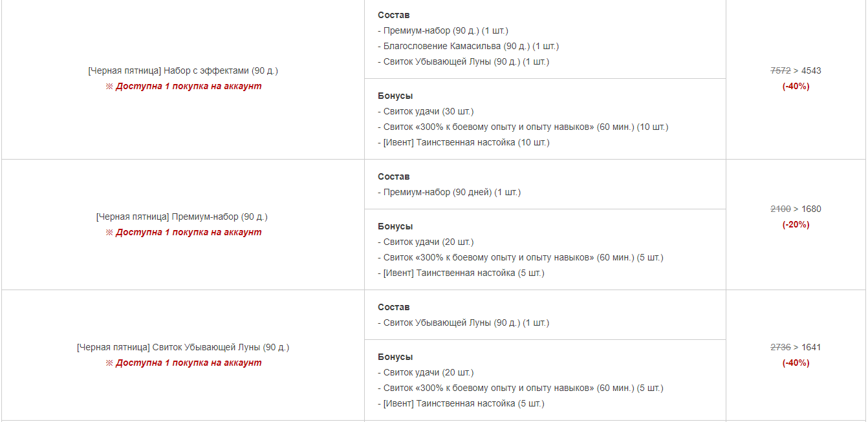This screenshot has width=868, height=422.
Task: Click the Свиток удачи (30 шт.) bonus line
Action: (x=426, y=111)
